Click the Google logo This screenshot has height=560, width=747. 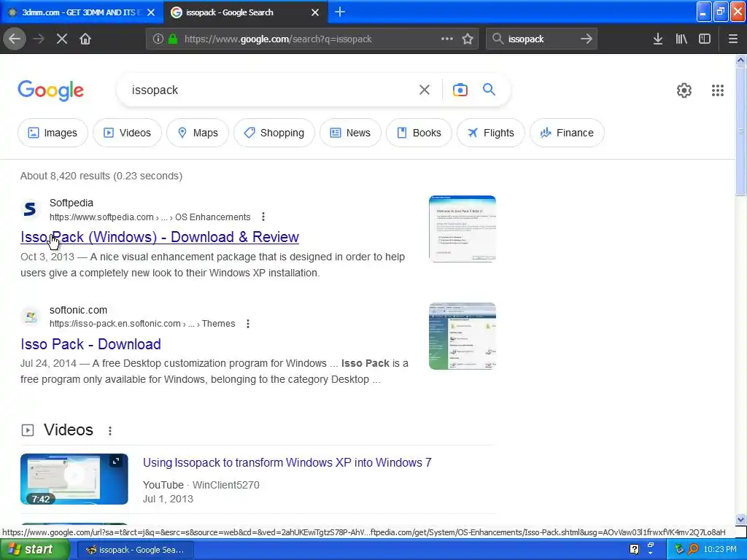point(51,90)
